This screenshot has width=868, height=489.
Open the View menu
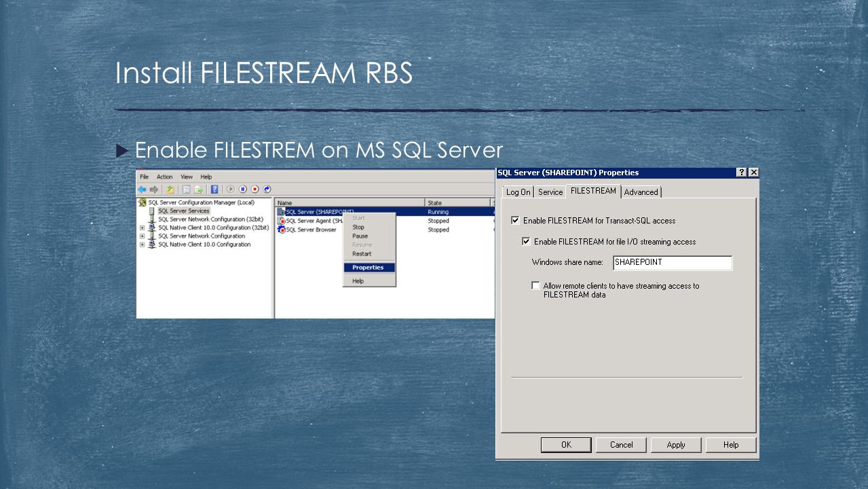[x=187, y=177]
